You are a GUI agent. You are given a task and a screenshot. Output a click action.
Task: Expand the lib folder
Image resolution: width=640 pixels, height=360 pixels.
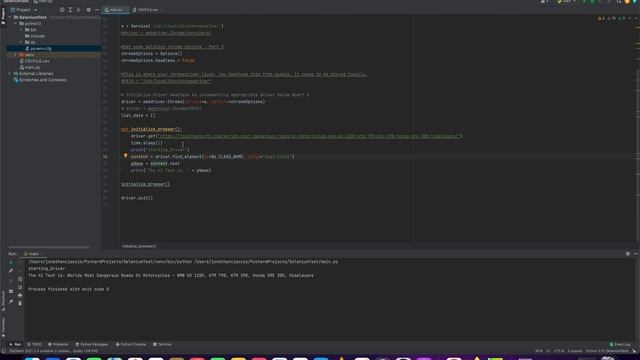tap(21, 42)
